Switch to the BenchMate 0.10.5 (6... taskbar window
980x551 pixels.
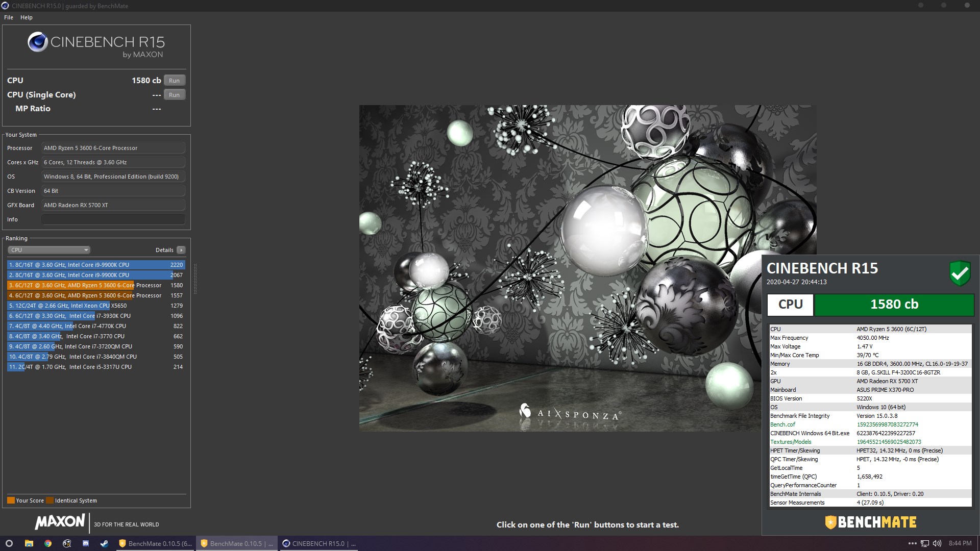pos(155,543)
